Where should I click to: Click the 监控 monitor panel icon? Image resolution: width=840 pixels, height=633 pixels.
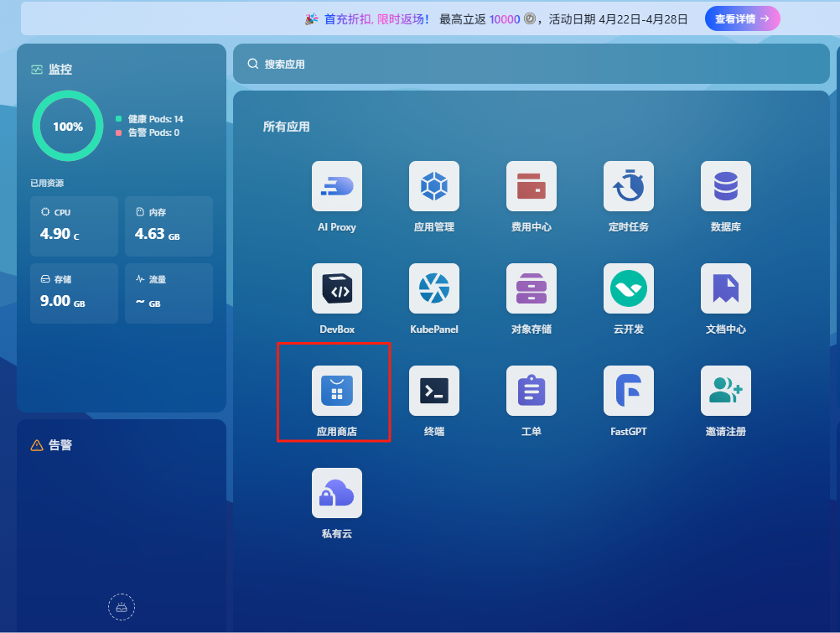click(36, 69)
